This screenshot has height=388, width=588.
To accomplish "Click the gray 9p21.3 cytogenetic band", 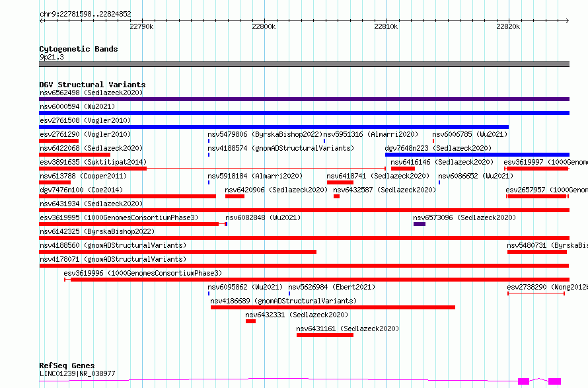I will point(304,64).
